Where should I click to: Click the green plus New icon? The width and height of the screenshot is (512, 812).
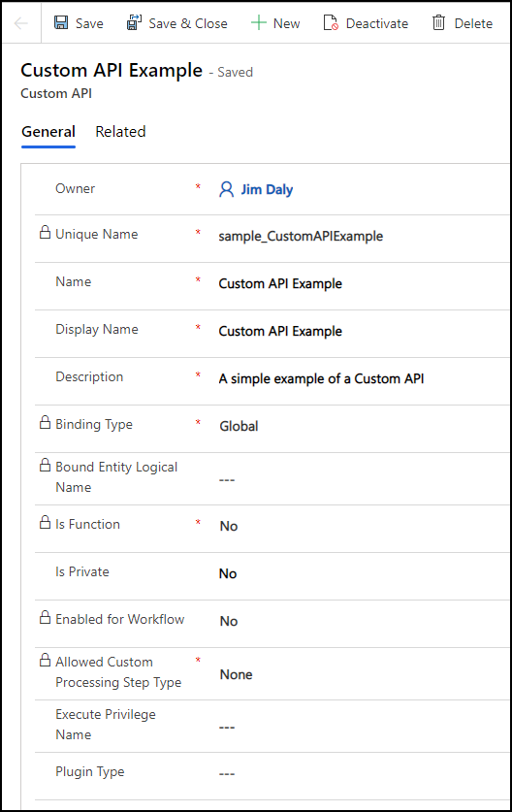click(258, 22)
